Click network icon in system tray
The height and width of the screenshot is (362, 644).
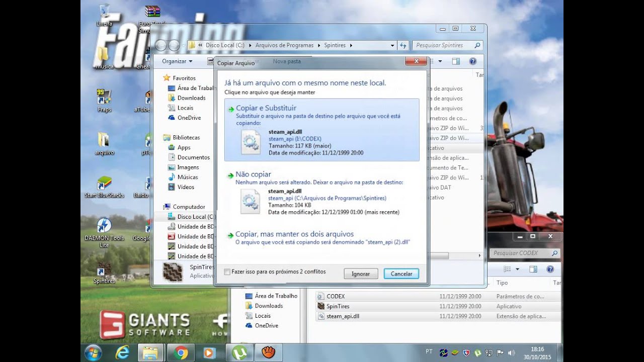(x=489, y=353)
